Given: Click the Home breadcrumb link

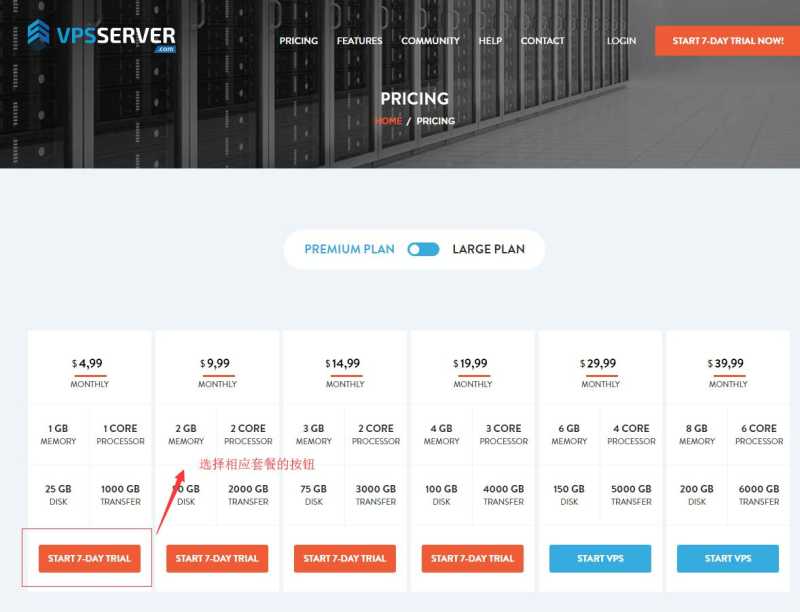Looking at the screenshot, I should 388,121.
